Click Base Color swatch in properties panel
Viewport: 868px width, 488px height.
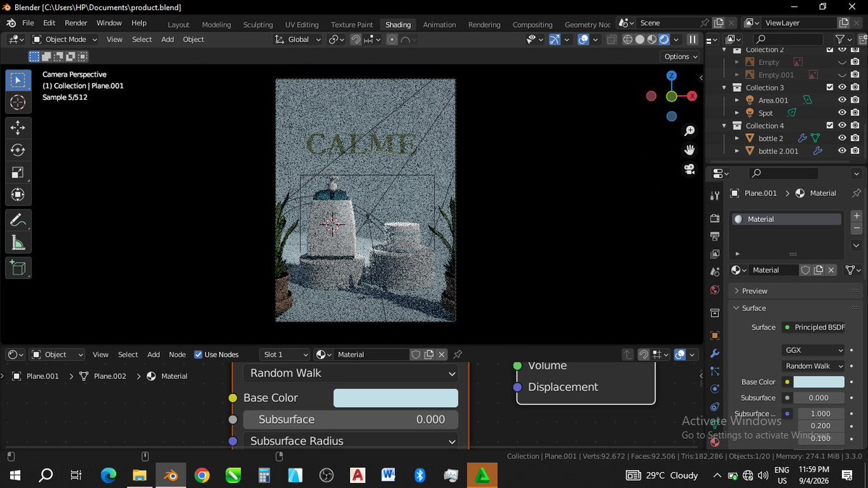click(x=819, y=382)
